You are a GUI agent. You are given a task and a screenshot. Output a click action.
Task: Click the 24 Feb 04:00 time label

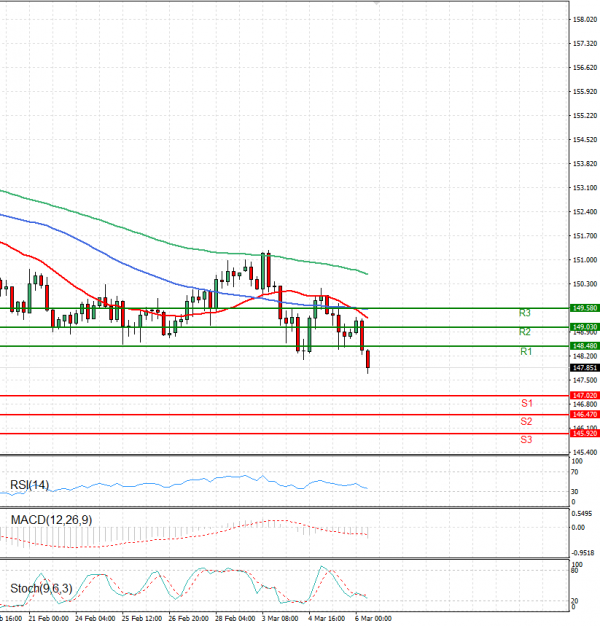[95, 618]
